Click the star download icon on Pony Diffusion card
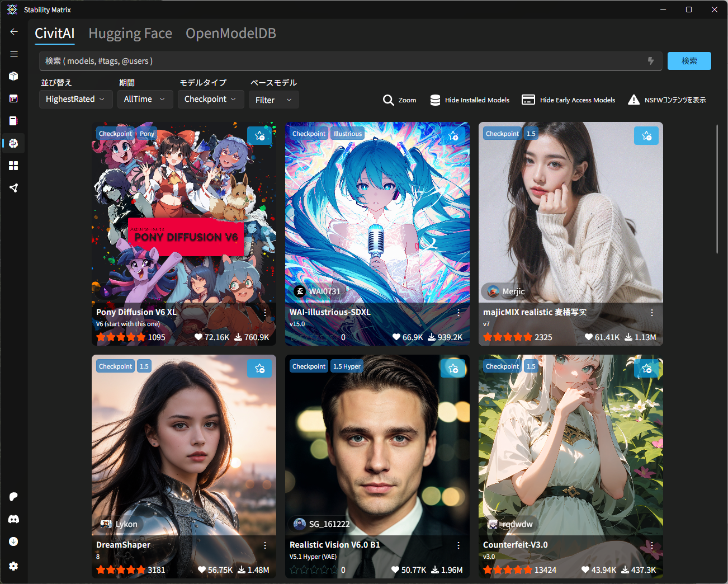Screen dimensions: 728x584 click(x=259, y=136)
